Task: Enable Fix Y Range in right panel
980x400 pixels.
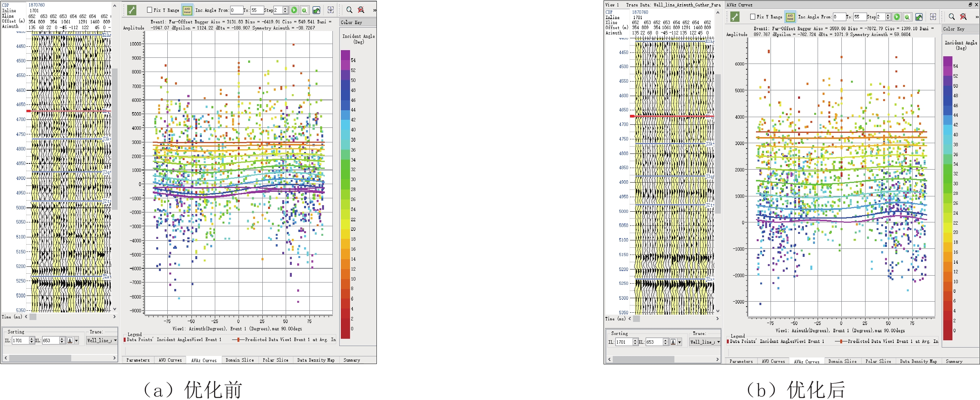Action: [753, 17]
